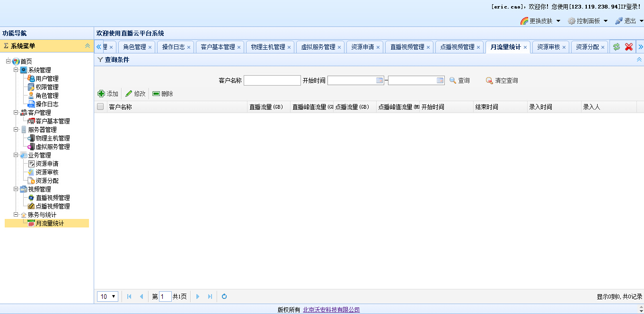Viewport: 644px width, 314px height.
Task: Click the green add (添加) icon
Action: click(101, 94)
